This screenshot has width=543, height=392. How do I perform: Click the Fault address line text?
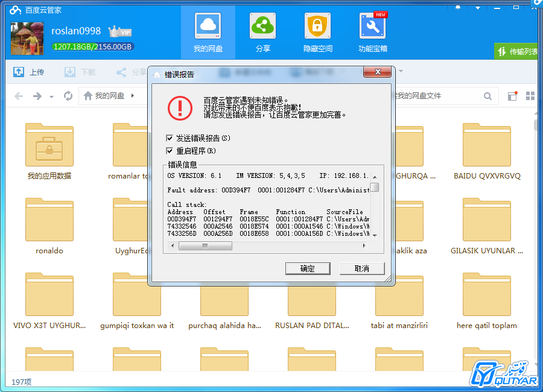268,190
